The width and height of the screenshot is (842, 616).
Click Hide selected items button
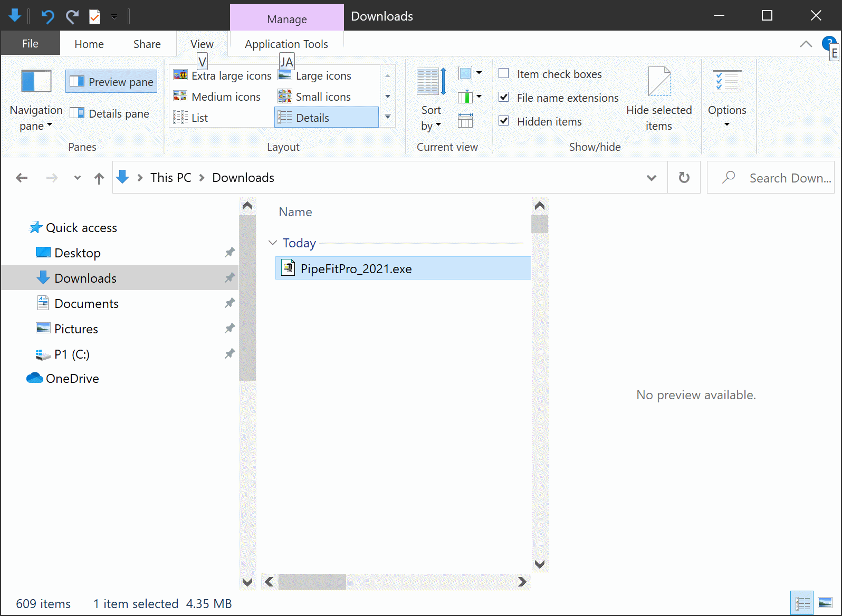(x=659, y=99)
